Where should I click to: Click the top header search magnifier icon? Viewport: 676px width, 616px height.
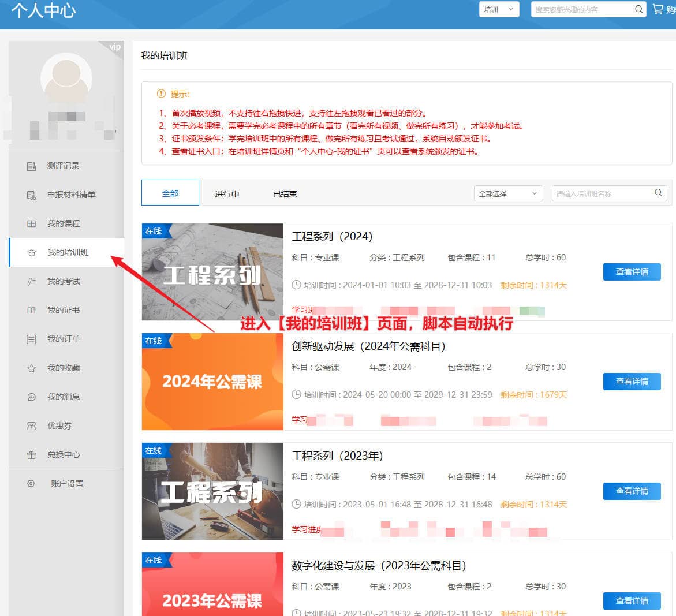click(x=638, y=9)
